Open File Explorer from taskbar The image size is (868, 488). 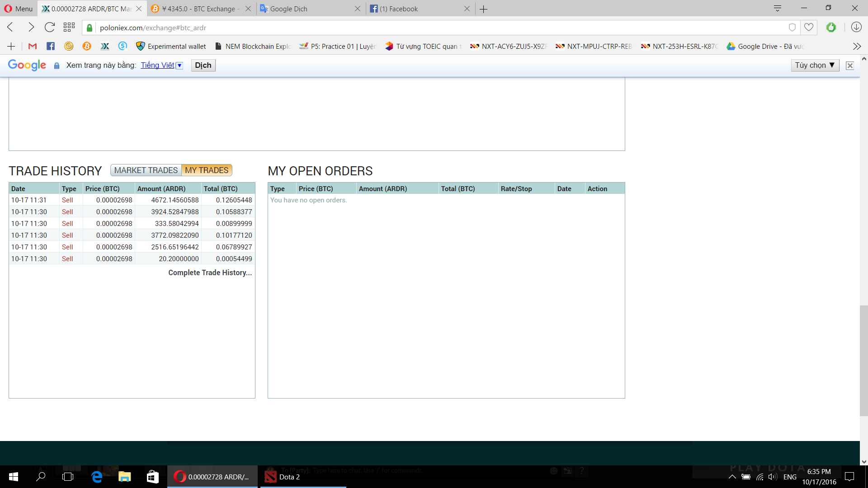point(124,477)
